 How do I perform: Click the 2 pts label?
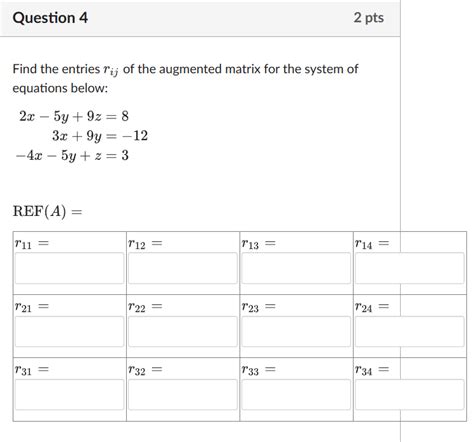(369, 18)
